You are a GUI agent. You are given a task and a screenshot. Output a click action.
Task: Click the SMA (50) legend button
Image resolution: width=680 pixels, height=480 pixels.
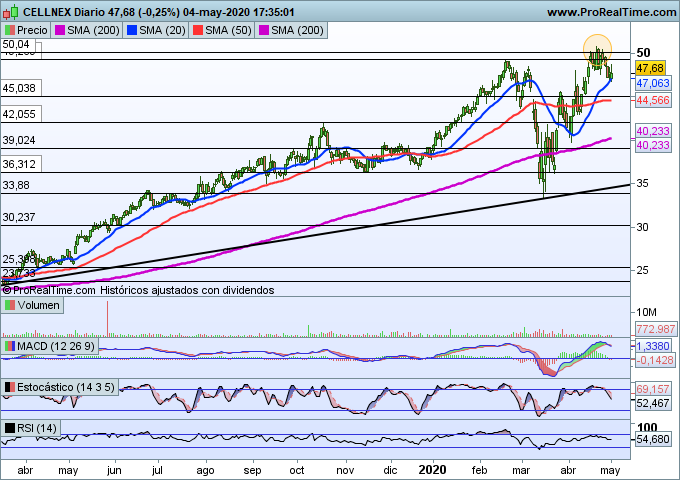[222, 30]
